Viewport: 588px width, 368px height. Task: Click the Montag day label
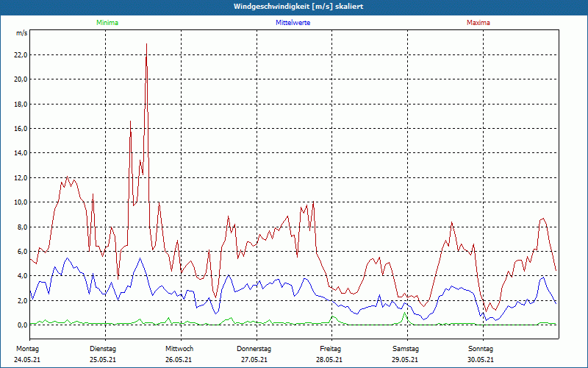click(x=27, y=349)
